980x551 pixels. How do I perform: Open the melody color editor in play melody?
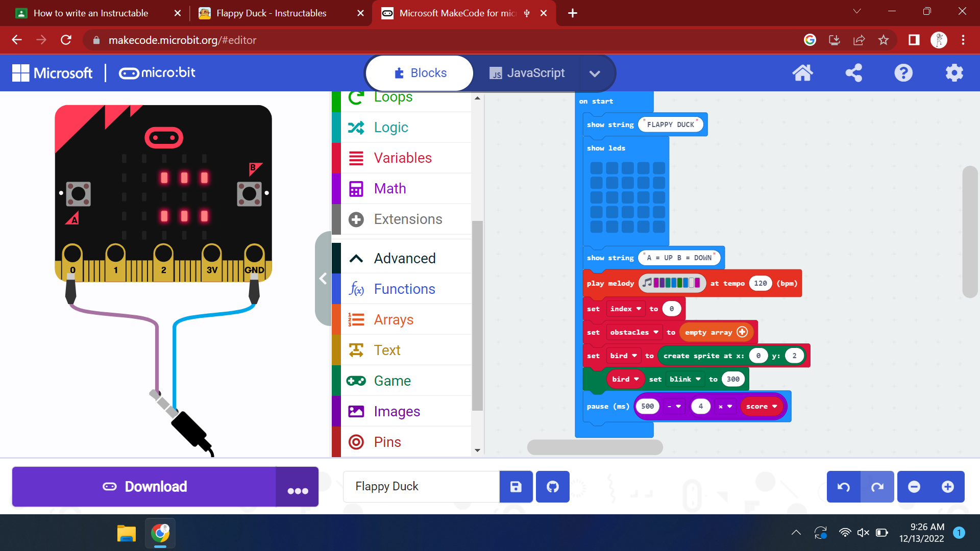pyautogui.click(x=672, y=283)
